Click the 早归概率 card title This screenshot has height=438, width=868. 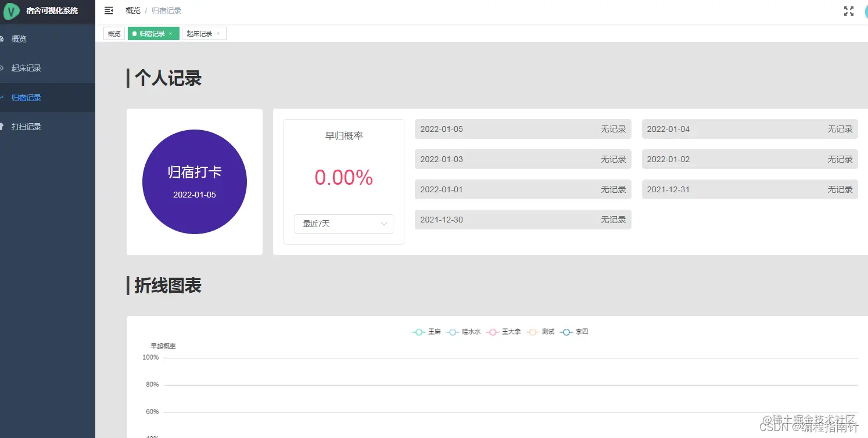pyautogui.click(x=344, y=135)
